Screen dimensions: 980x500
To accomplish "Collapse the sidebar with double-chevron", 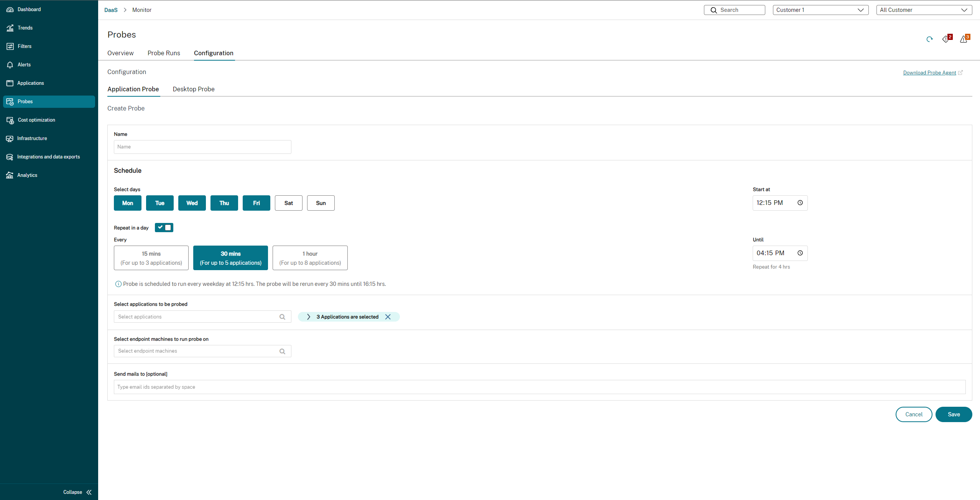I will coord(89,492).
